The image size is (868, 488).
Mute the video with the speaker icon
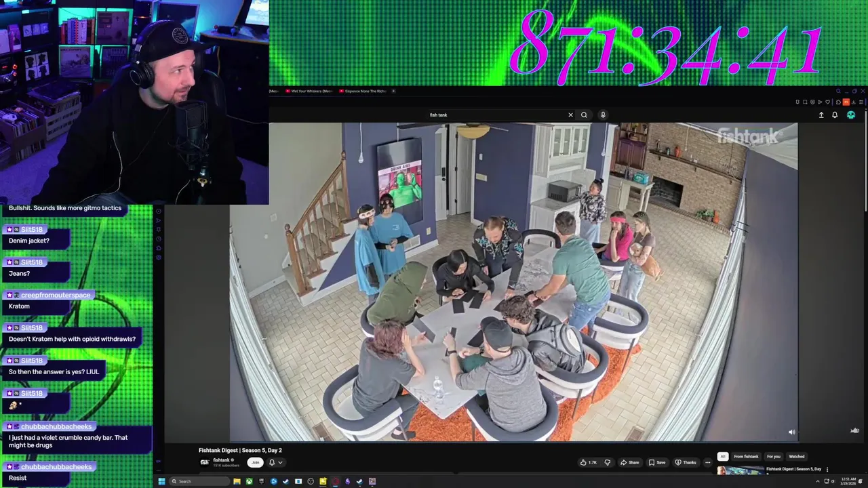click(791, 432)
